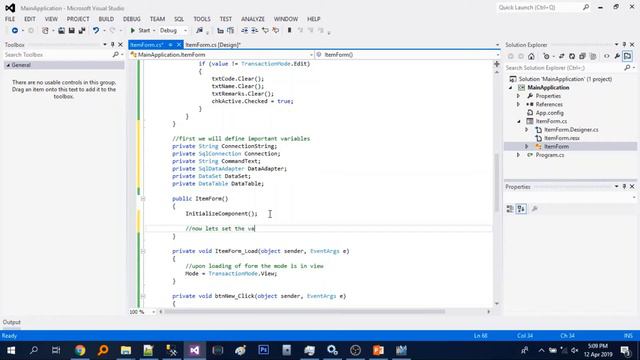Viewport: 640px width, 360px height.
Task: Click the Navigate Backward toolbar icon
Action: pyautogui.click(x=15, y=31)
